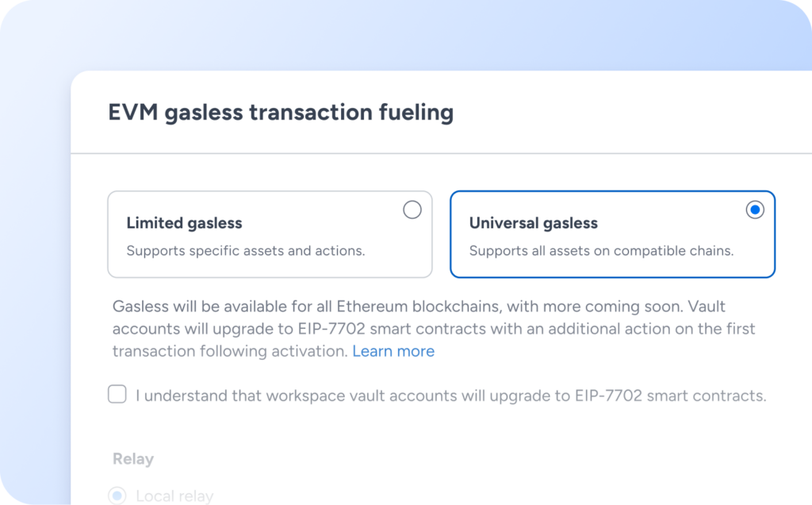The width and height of the screenshot is (812, 505).
Task: Choose the Local relay radio option
Action: (117, 496)
